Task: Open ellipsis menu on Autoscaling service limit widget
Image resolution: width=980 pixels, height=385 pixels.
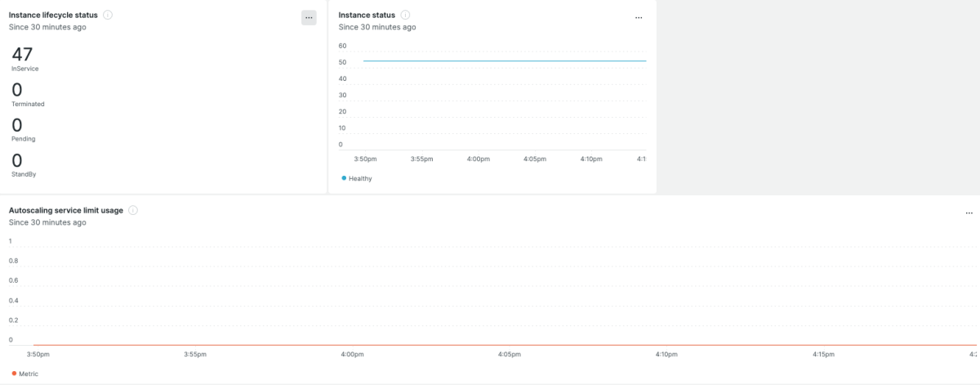Action: click(x=969, y=213)
